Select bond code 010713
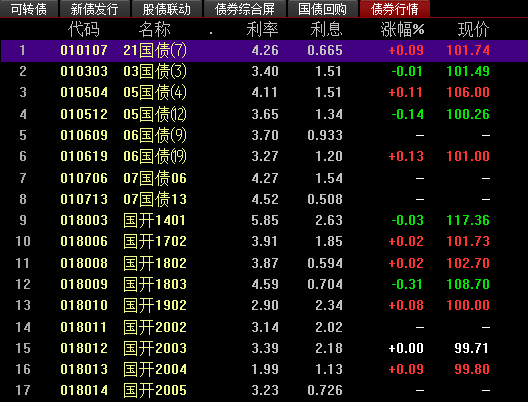 click(x=84, y=199)
